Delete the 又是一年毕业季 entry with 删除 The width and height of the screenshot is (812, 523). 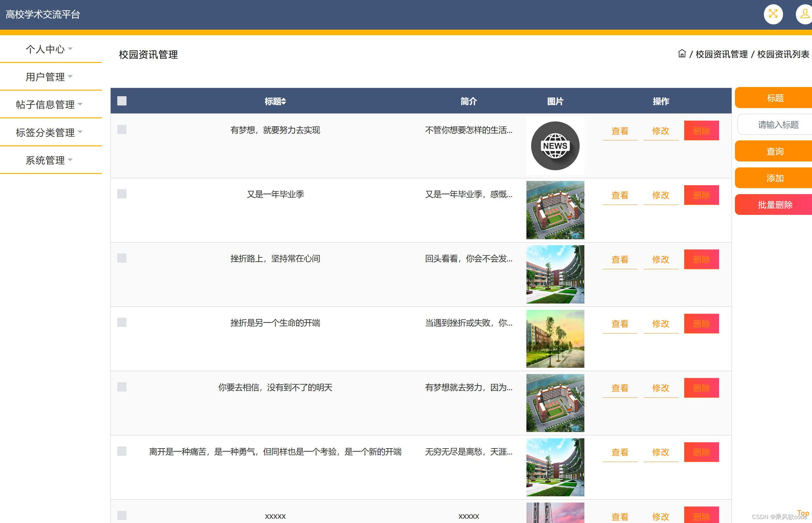[x=701, y=195]
